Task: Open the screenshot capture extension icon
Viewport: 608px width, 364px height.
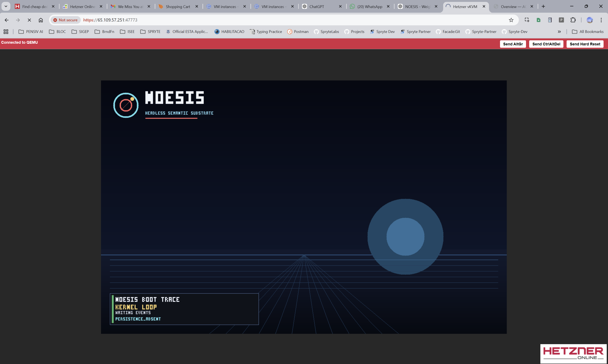Action: pos(527,20)
